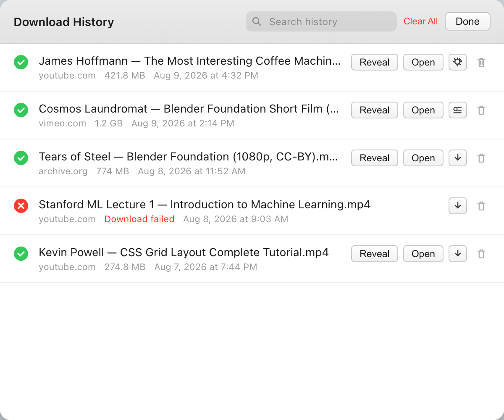Trash the Kevin Powell CSS Grid entry

(481, 254)
